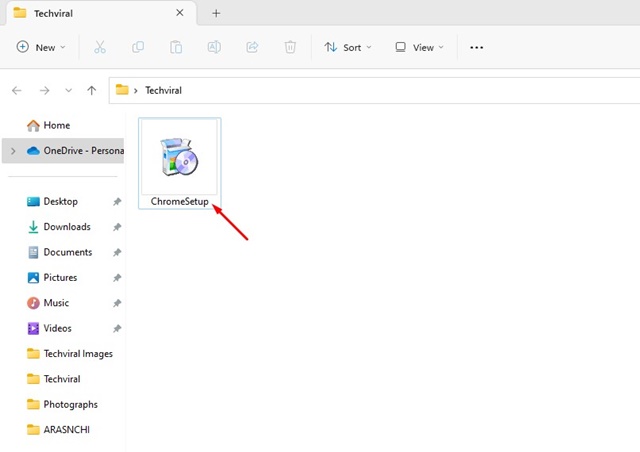Go up one folder level arrow
Image resolution: width=640 pixels, height=452 pixels.
pyautogui.click(x=91, y=90)
